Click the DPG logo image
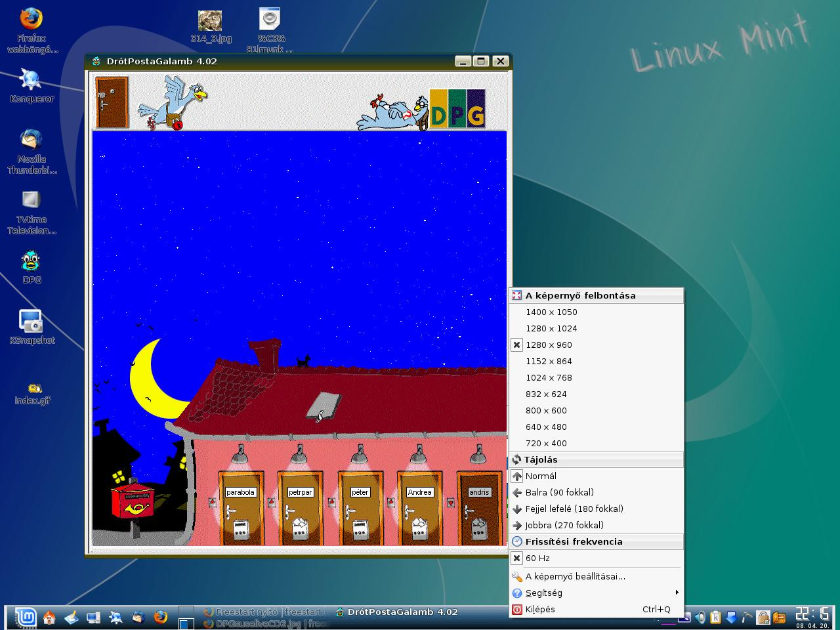The height and width of the screenshot is (630, 840). [x=457, y=108]
